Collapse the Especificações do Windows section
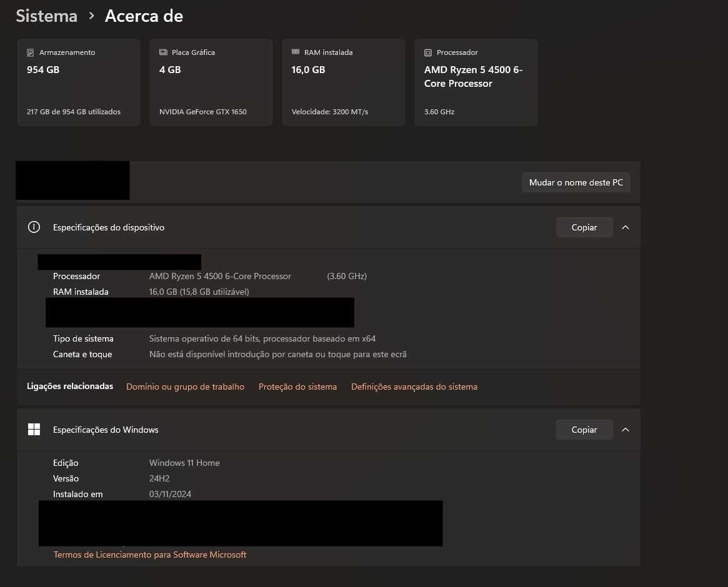 pyautogui.click(x=626, y=430)
